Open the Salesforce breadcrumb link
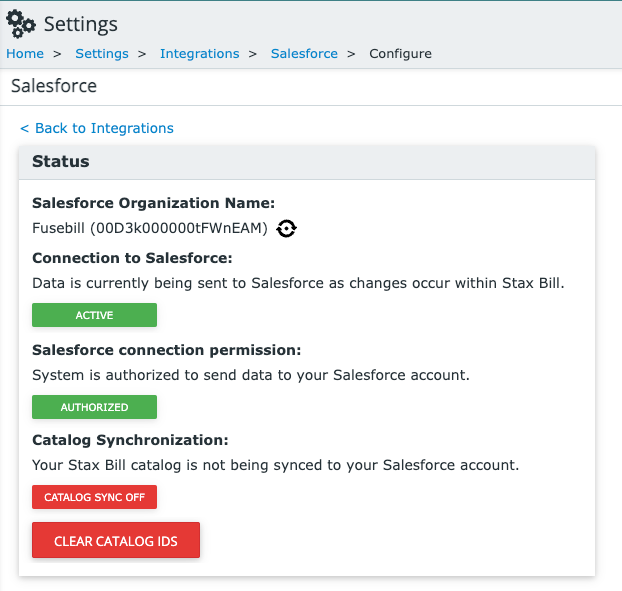This screenshot has width=622, height=591. (x=304, y=54)
